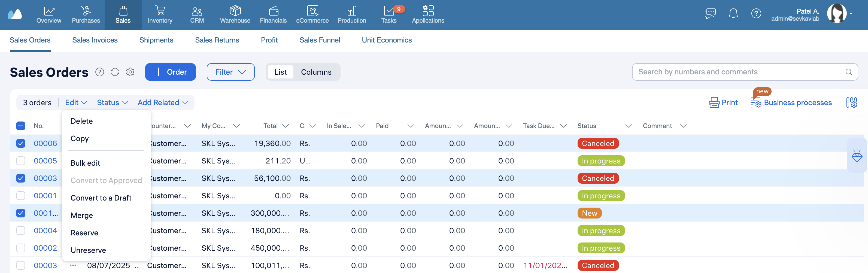Viewport: 868px width, 273px height.
Task: Click the app logo icon
Action: 15,14
